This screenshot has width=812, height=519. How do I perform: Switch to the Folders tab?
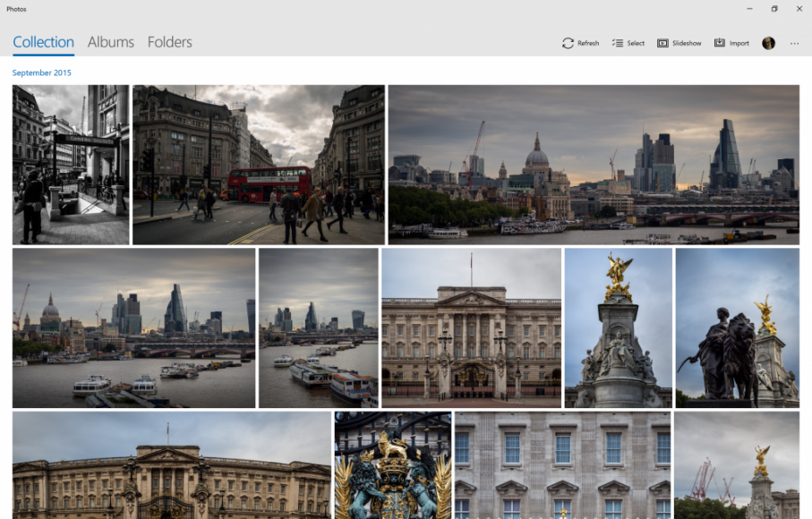(170, 42)
